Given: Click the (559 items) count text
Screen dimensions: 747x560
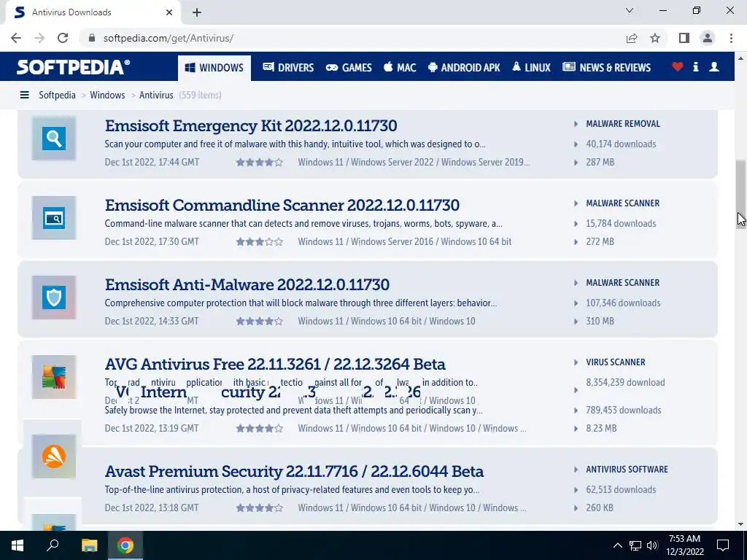Looking at the screenshot, I should pos(200,96).
